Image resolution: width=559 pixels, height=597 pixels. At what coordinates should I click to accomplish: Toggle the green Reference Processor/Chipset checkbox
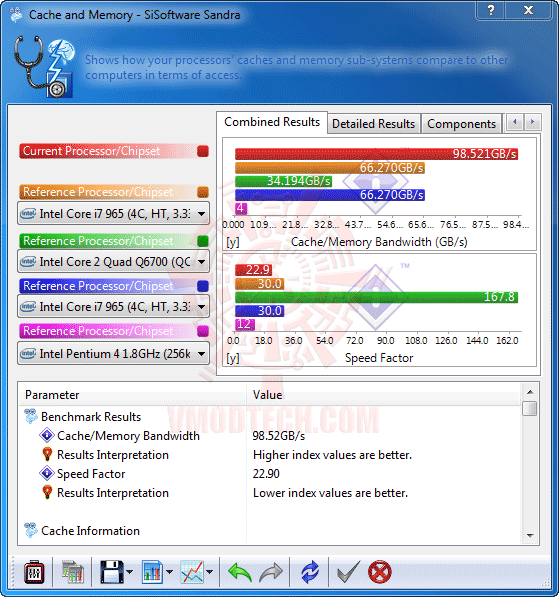[x=203, y=241]
